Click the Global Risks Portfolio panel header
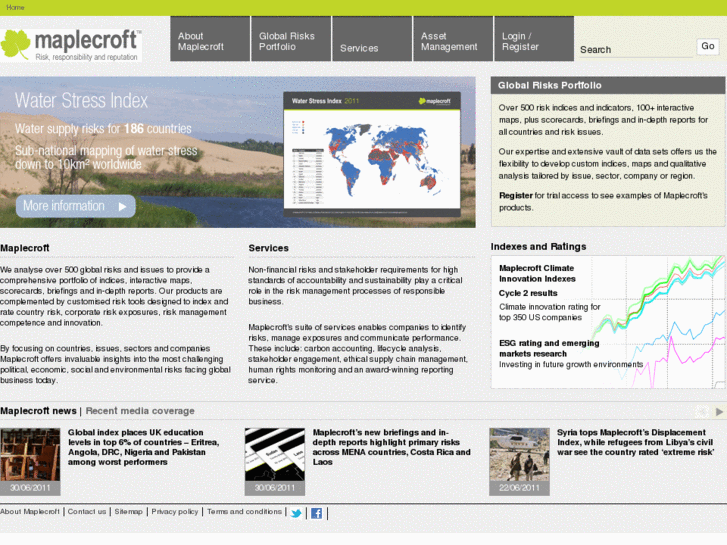727x545 pixels. tap(608, 85)
